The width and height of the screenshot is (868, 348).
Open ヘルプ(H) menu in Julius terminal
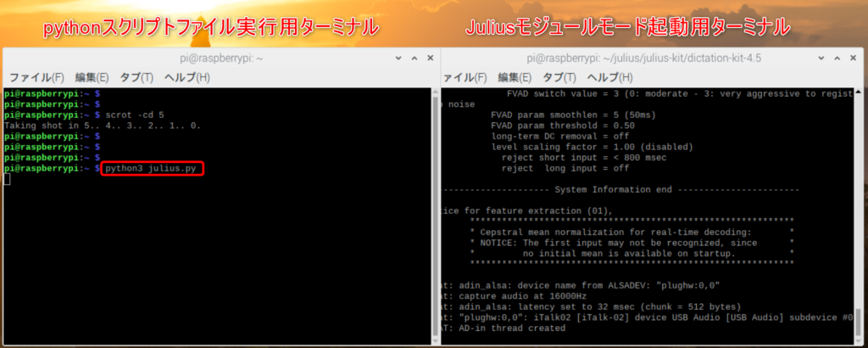pos(609,77)
